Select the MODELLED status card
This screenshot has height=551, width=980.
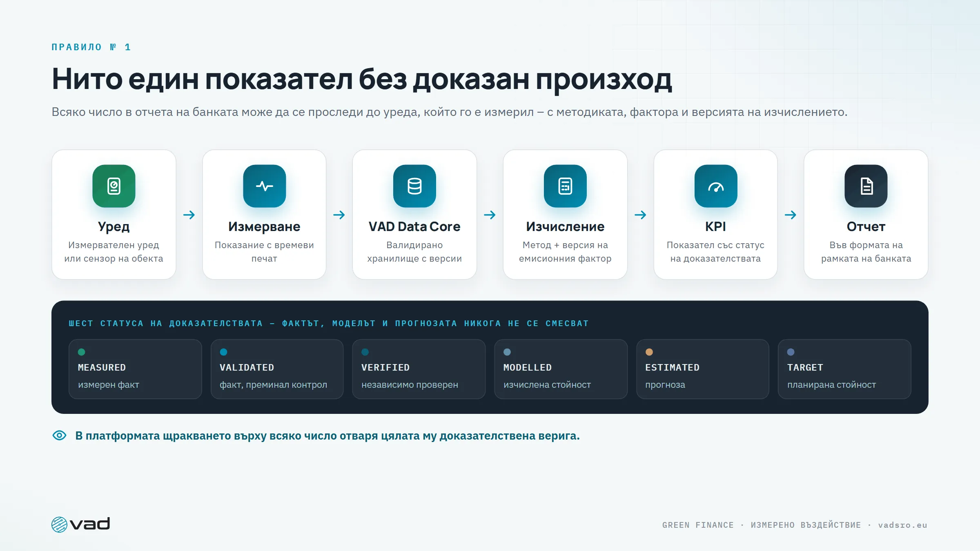tap(561, 369)
